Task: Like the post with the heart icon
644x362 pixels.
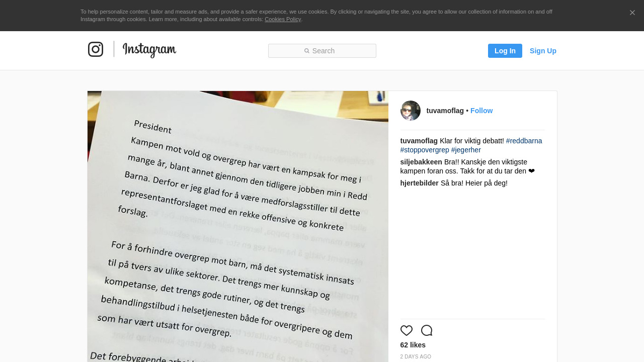Action: [x=407, y=330]
